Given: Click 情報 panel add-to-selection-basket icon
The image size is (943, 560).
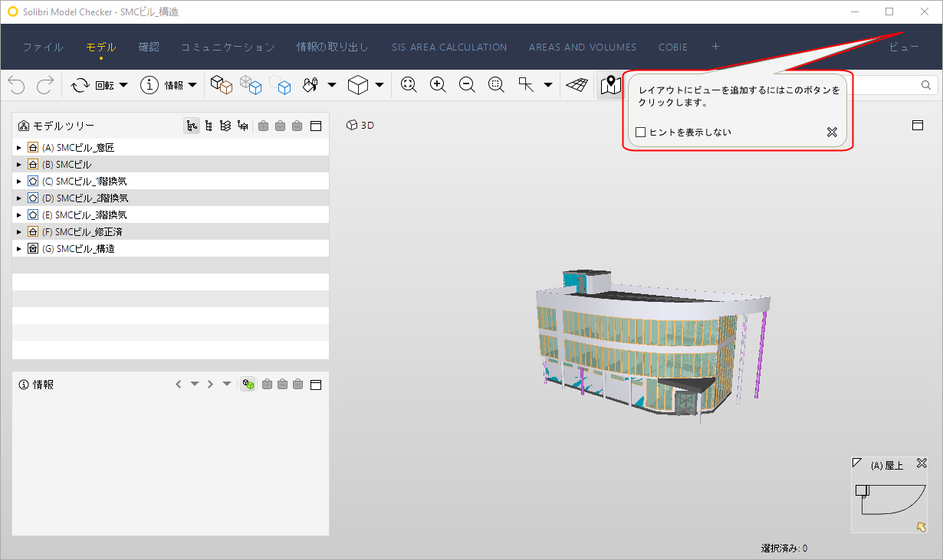Looking at the screenshot, I should point(267,384).
